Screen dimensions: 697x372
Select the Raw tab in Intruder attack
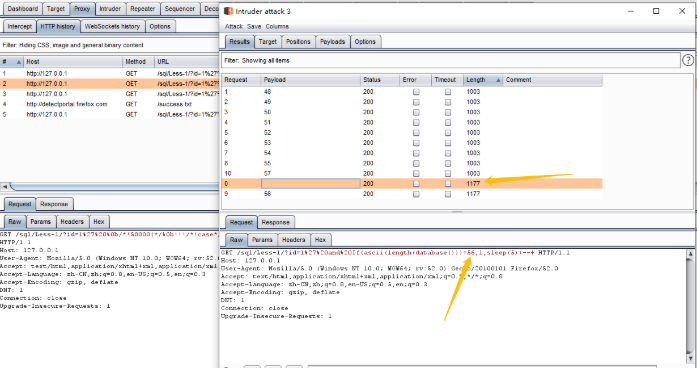(x=236, y=240)
